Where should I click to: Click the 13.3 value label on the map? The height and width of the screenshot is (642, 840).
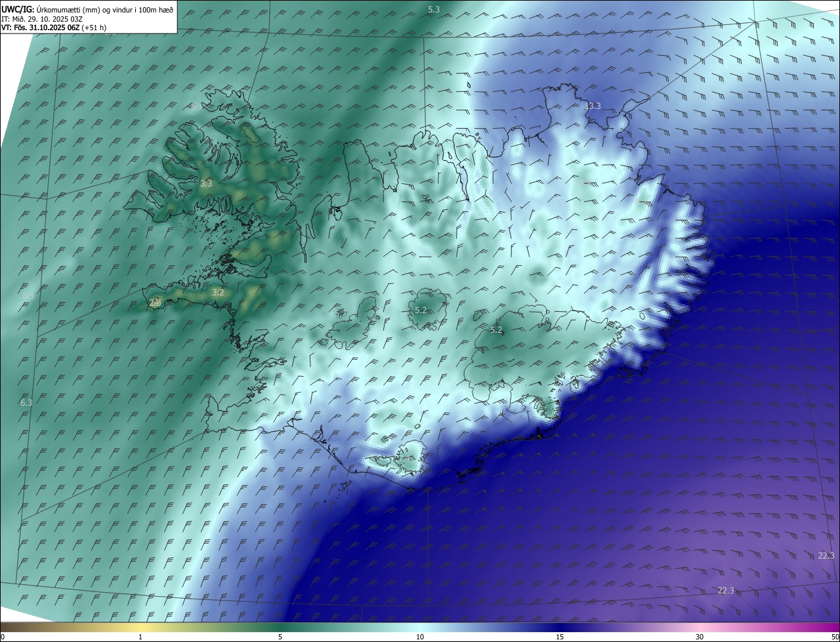click(x=593, y=106)
